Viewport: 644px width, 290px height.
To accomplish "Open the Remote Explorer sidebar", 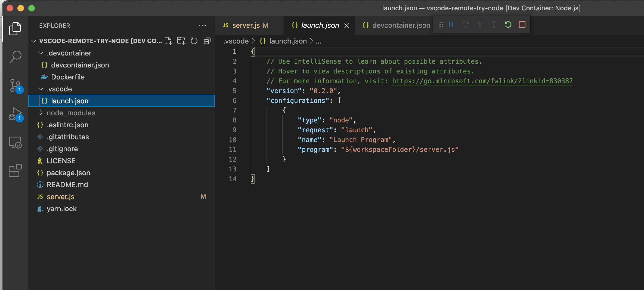I will 15,143.
